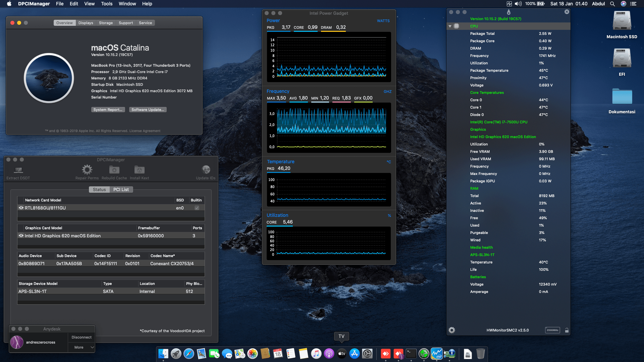Click the Update IDs globe icon
The width and height of the screenshot is (644, 362).
(x=206, y=170)
